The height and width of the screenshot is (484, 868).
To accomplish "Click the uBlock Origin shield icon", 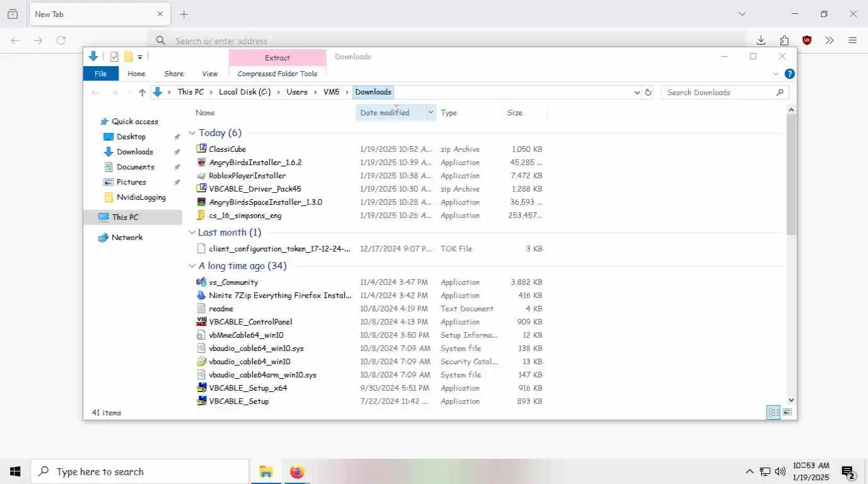I will point(807,40).
